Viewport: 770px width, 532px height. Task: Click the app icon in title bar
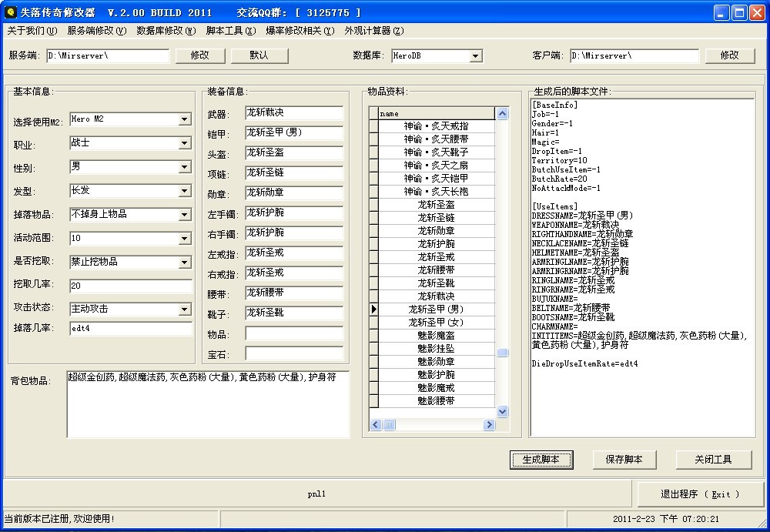(10, 12)
